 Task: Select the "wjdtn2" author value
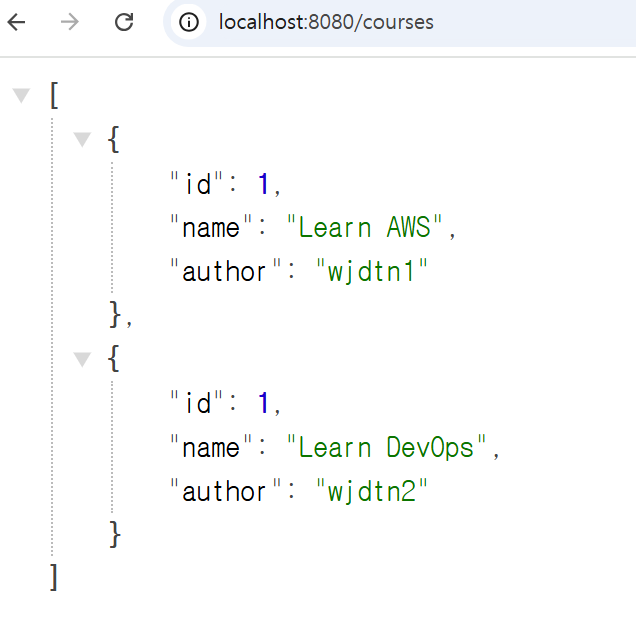pos(372,491)
